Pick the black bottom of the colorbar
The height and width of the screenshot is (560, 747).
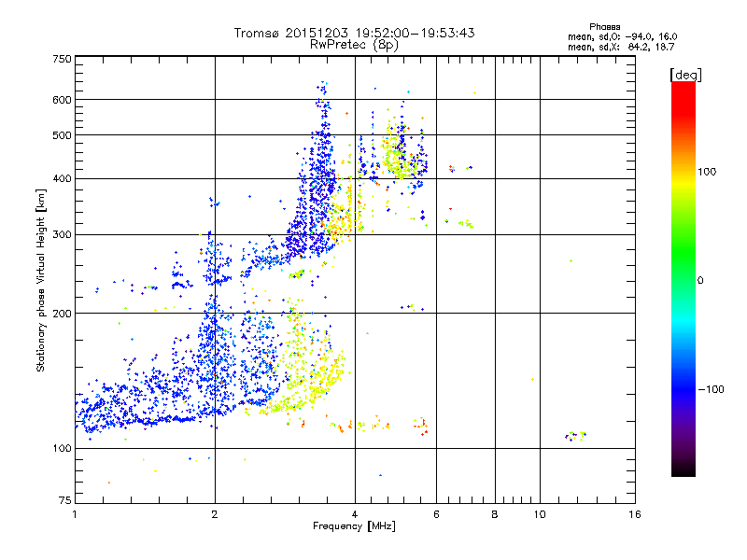684,469
